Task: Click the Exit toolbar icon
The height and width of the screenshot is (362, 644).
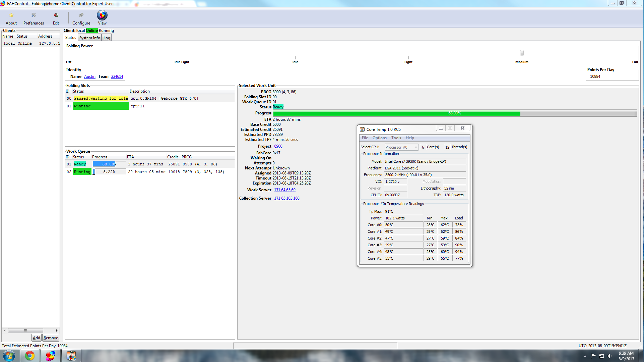Action: (56, 15)
